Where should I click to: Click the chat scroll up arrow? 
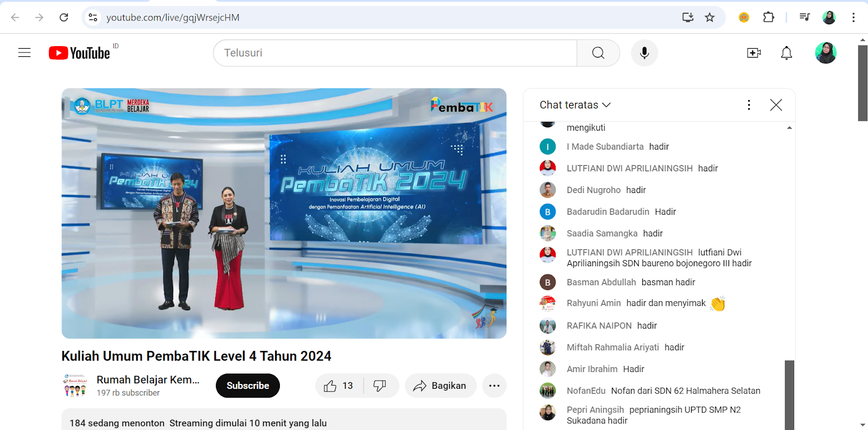click(x=789, y=127)
